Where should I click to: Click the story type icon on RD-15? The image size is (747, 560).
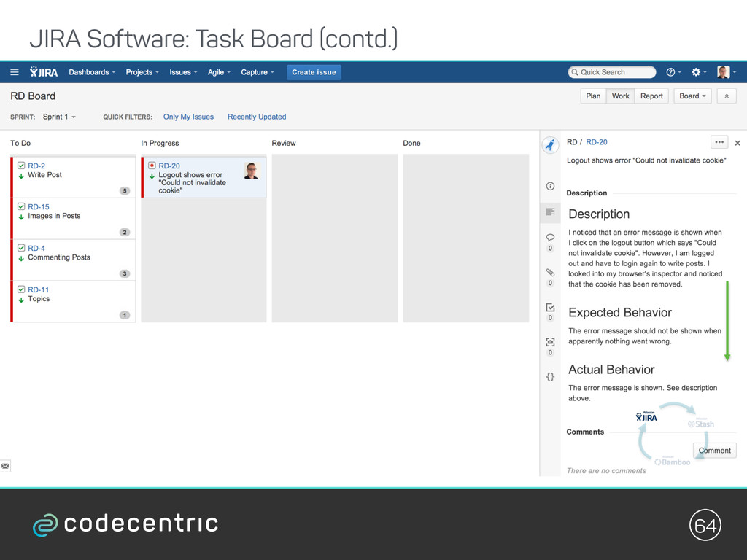[x=21, y=206]
